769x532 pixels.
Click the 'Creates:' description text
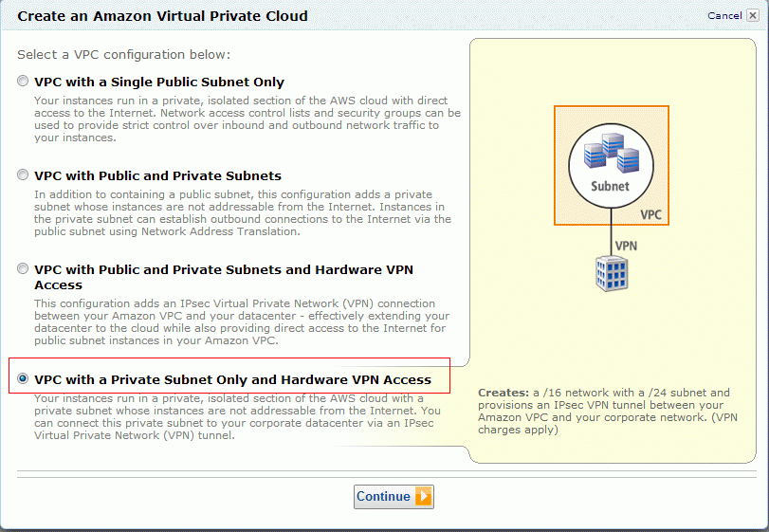click(x=608, y=411)
